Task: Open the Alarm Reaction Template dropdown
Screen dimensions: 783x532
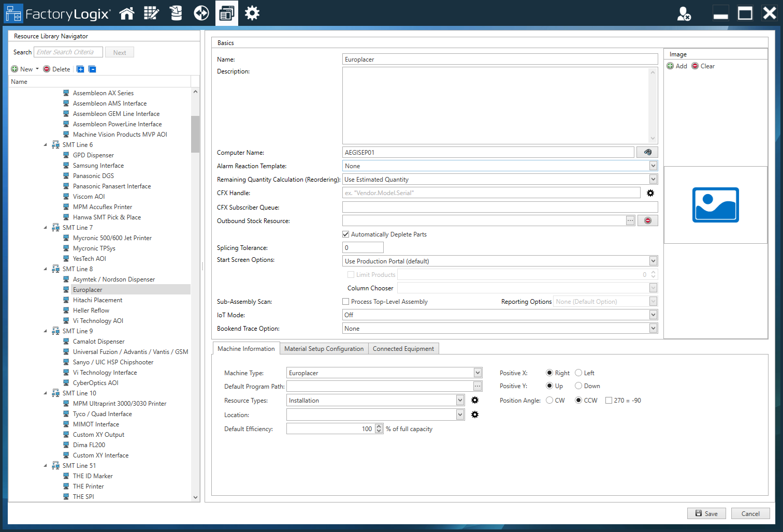Action: coord(653,166)
